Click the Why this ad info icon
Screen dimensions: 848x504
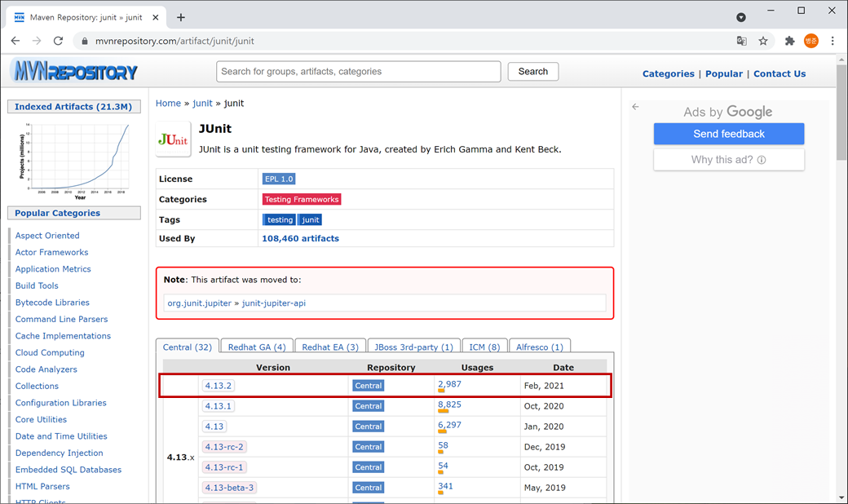762,160
